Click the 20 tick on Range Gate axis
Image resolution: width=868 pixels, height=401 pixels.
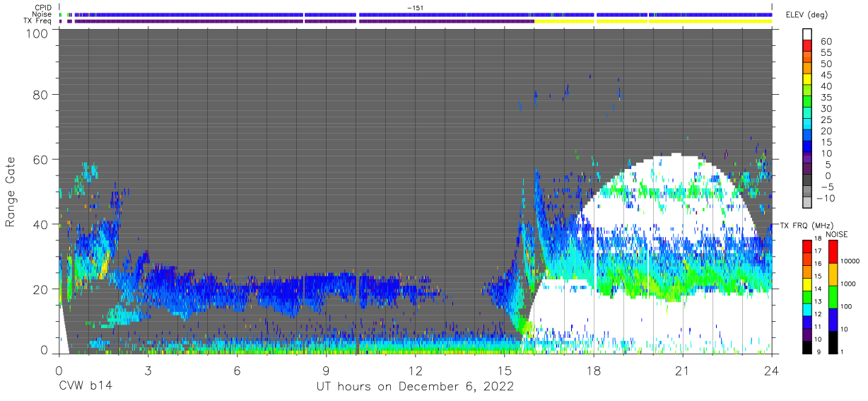coord(41,289)
